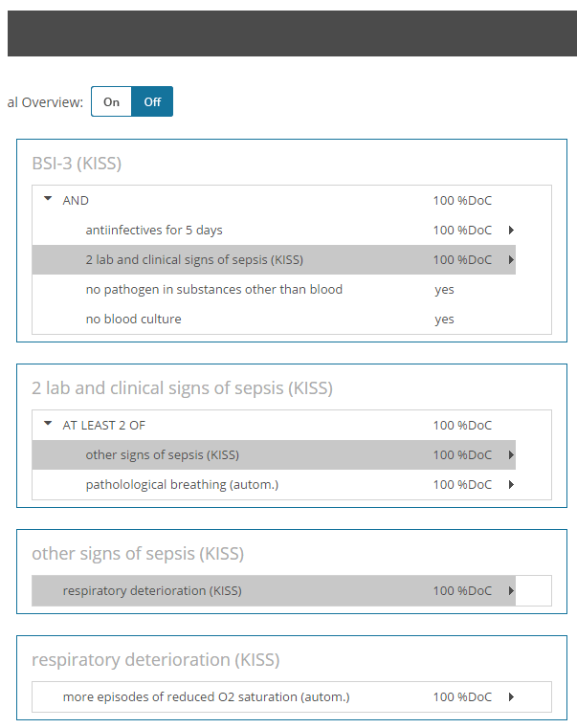Switch the Overview toggle to On

(x=112, y=101)
